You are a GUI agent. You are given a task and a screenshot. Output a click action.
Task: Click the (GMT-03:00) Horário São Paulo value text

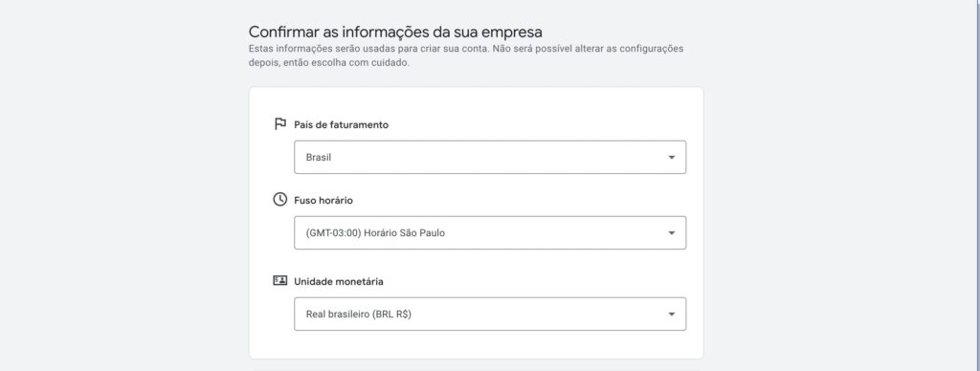[x=375, y=233]
